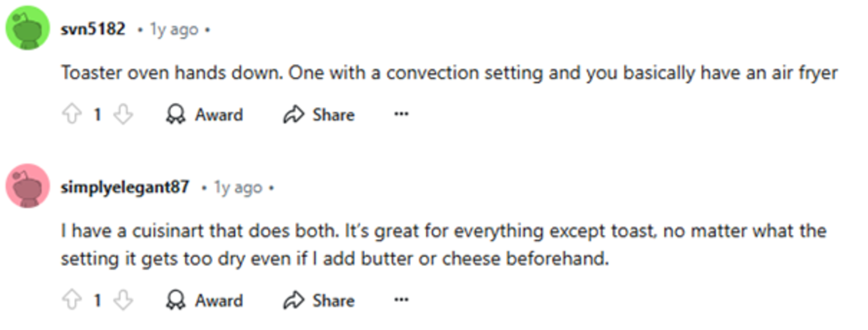The width and height of the screenshot is (868, 330).
Task: Award simplyelegant87's cuisinart comment
Action: (x=204, y=300)
